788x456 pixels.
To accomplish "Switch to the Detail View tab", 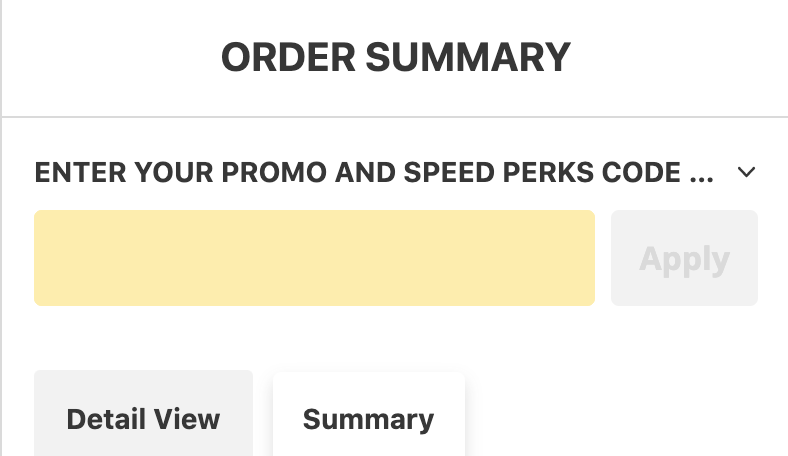I will (x=143, y=417).
